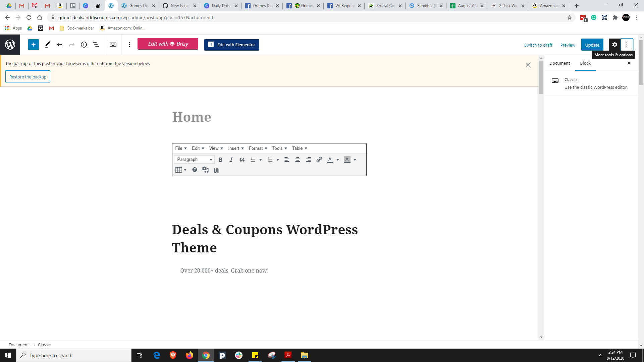The image size is (644, 362).
Task: Insert a table using the table icon
Action: tap(178, 170)
